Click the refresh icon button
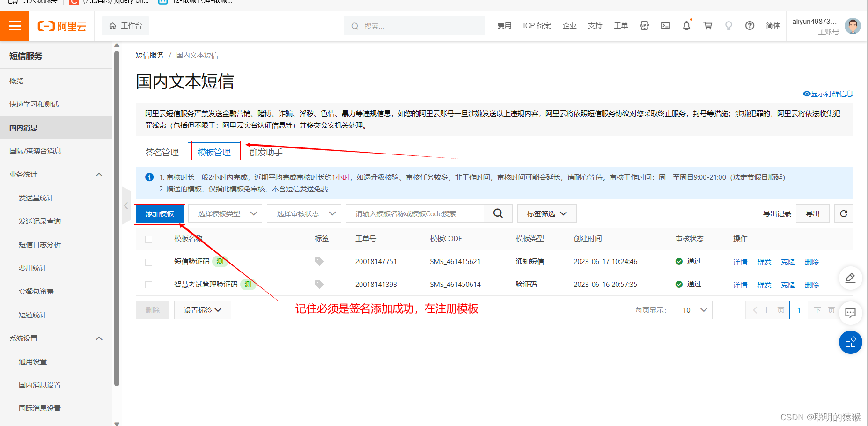The width and height of the screenshot is (868, 426). (x=844, y=213)
